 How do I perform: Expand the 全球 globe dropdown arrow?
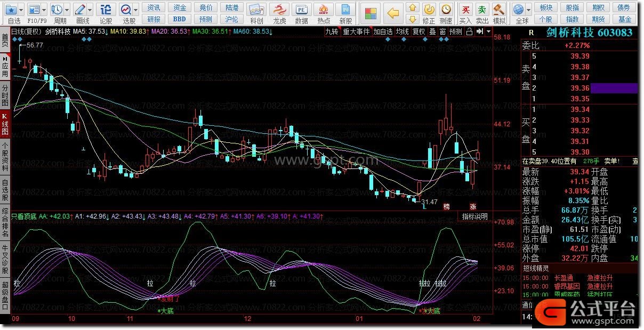(x=528, y=10)
